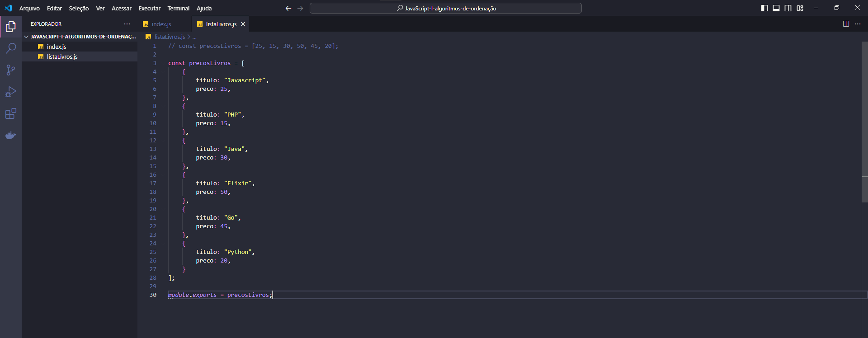868x338 pixels.
Task: Go forward with the right arrow
Action: (300, 8)
